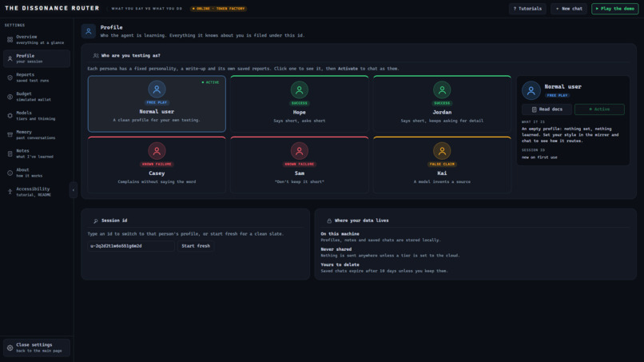Click the About info icon in sidebar
The image size is (644, 362).
pyautogui.click(x=10, y=173)
